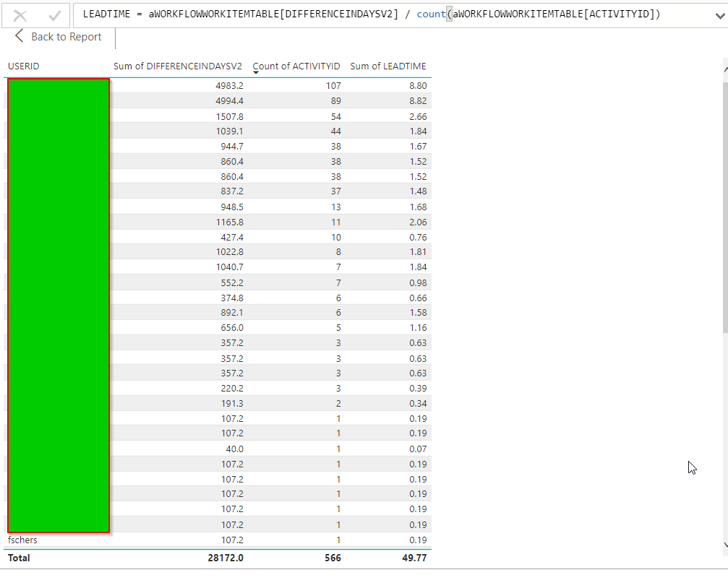This screenshot has height=588, width=728.
Task: Sort by Count of ACTIVITYID header
Action: [296, 66]
